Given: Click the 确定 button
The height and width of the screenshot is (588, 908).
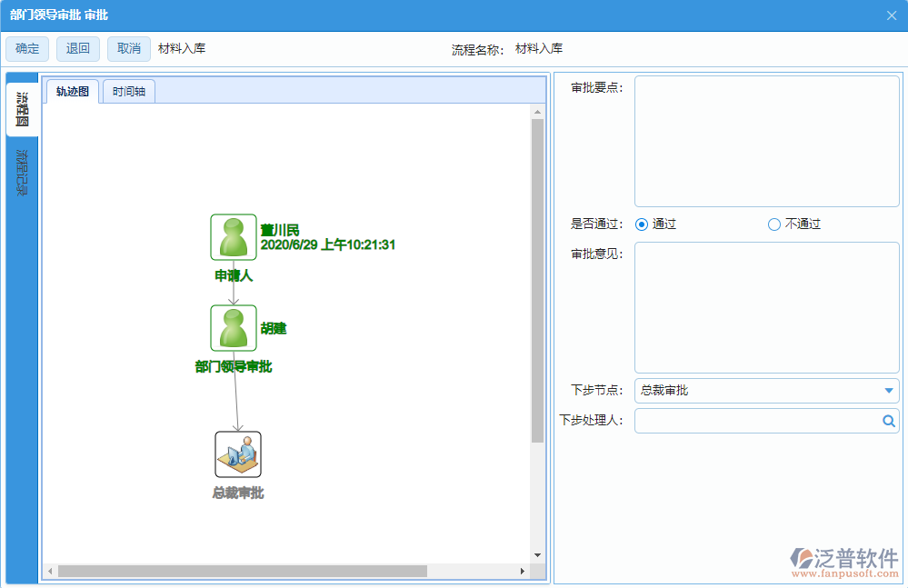Looking at the screenshot, I should tap(27, 48).
